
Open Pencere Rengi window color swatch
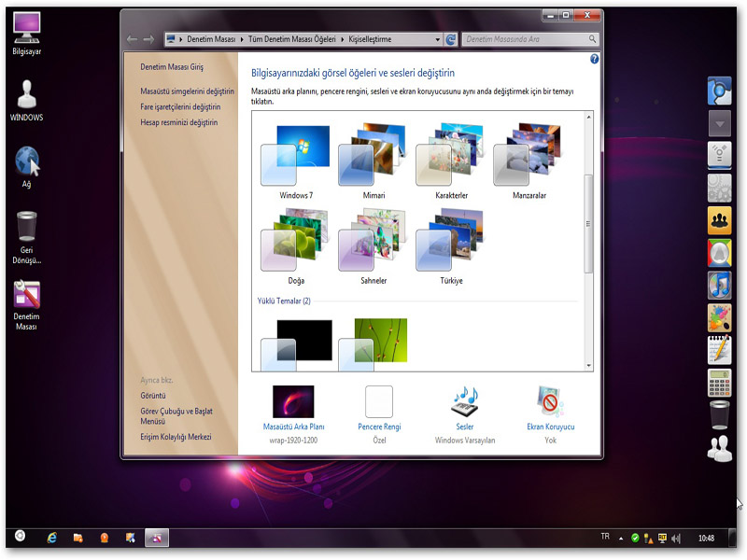(x=379, y=402)
